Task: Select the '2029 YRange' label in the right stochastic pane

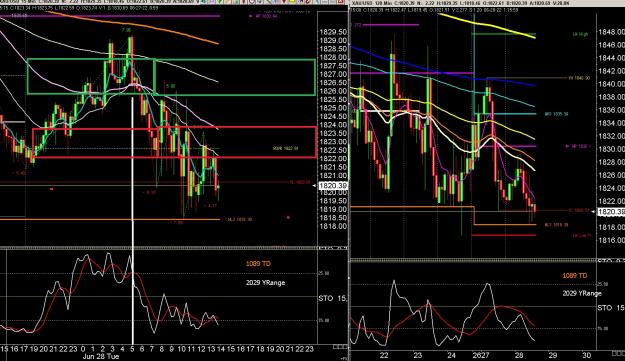Action: (x=582, y=293)
